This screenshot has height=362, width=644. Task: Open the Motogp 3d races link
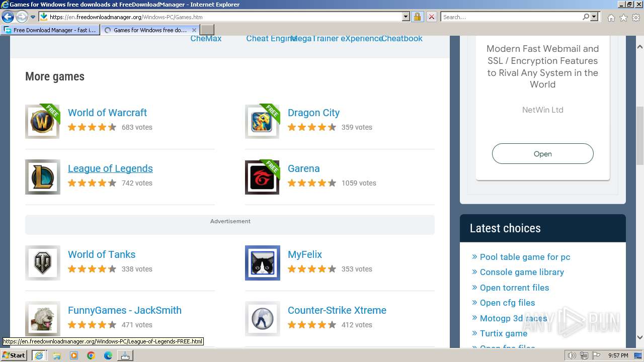(x=513, y=318)
